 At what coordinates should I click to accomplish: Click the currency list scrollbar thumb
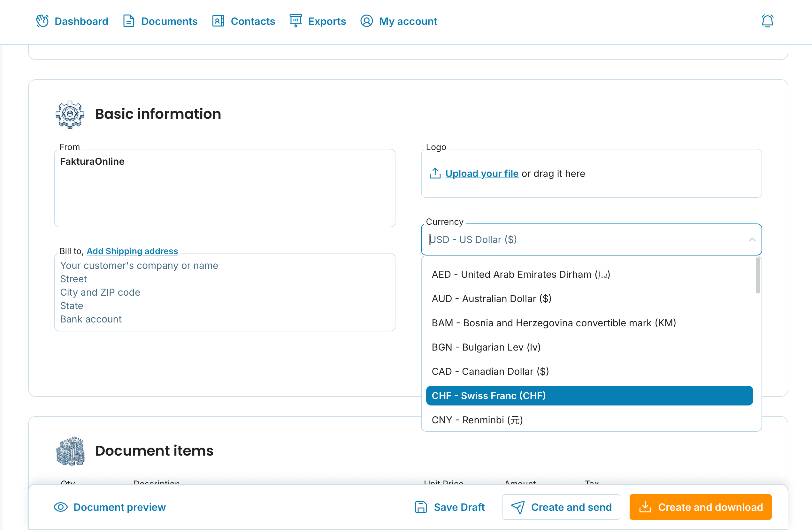click(757, 276)
